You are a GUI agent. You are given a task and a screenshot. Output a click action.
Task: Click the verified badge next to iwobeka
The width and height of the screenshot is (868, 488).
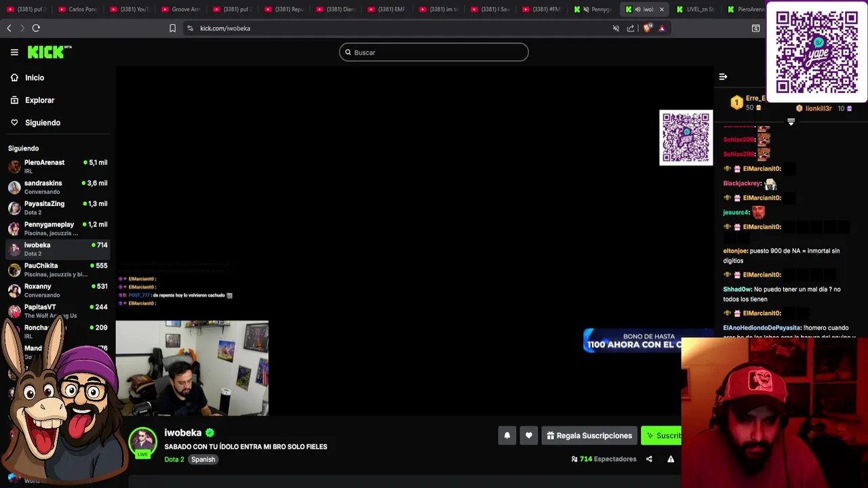(x=210, y=432)
